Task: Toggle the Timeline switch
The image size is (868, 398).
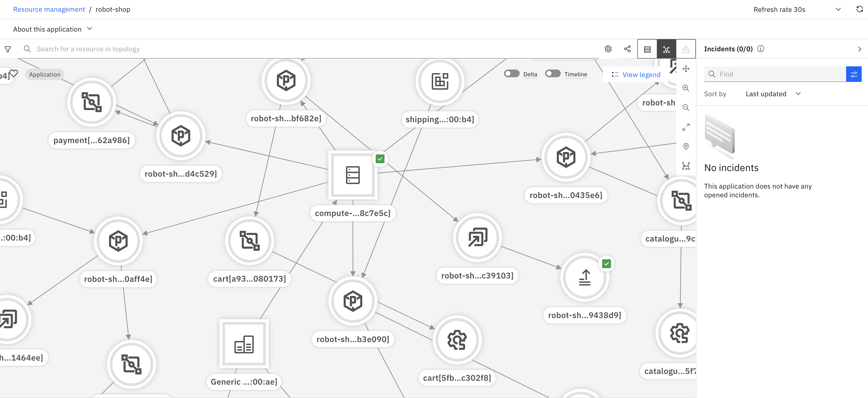Action: [553, 74]
